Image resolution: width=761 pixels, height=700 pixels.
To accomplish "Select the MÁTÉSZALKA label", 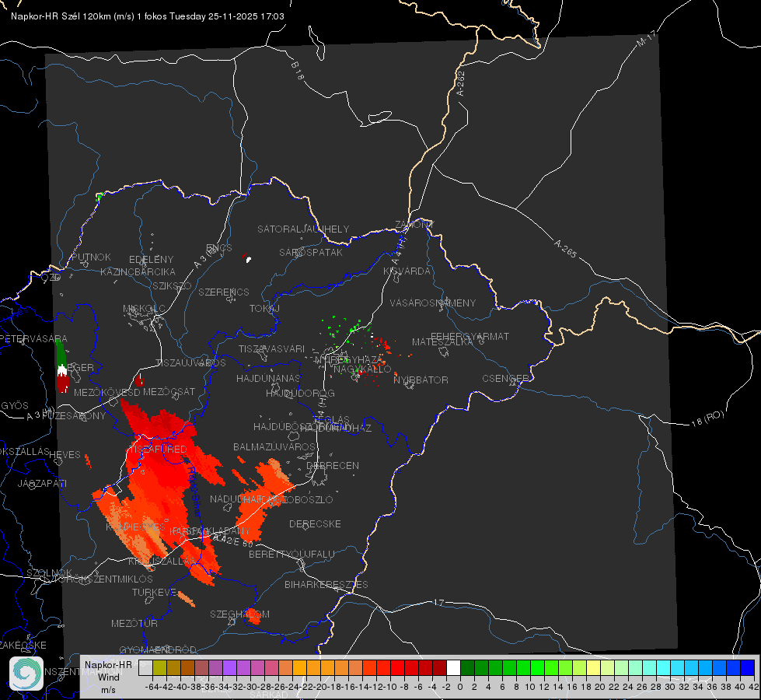I will (x=442, y=342).
